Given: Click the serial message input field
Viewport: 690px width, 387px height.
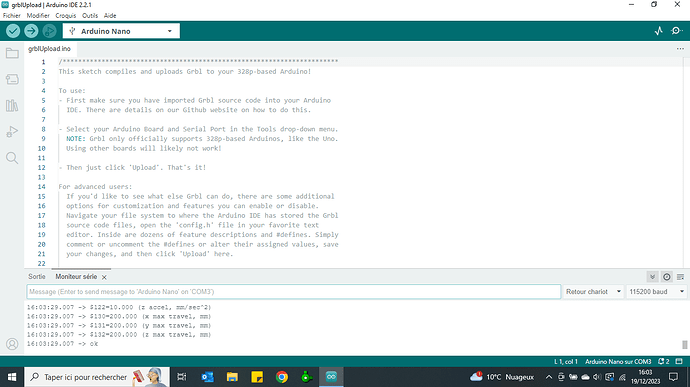Looking at the screenshot, I should pyautogui.click(x=294, y=291).
